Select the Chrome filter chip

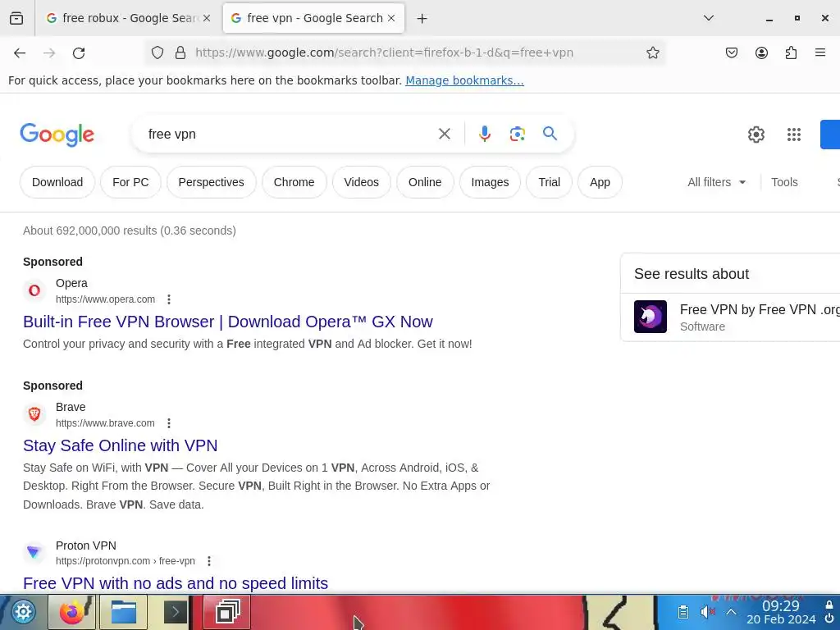pyautogui.click(x=294, y=182)
